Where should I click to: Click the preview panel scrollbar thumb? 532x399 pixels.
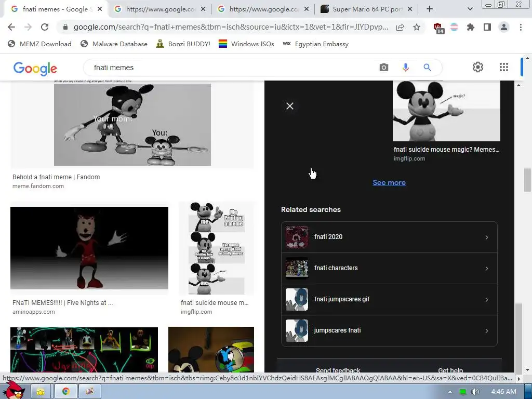click(518, 338)
